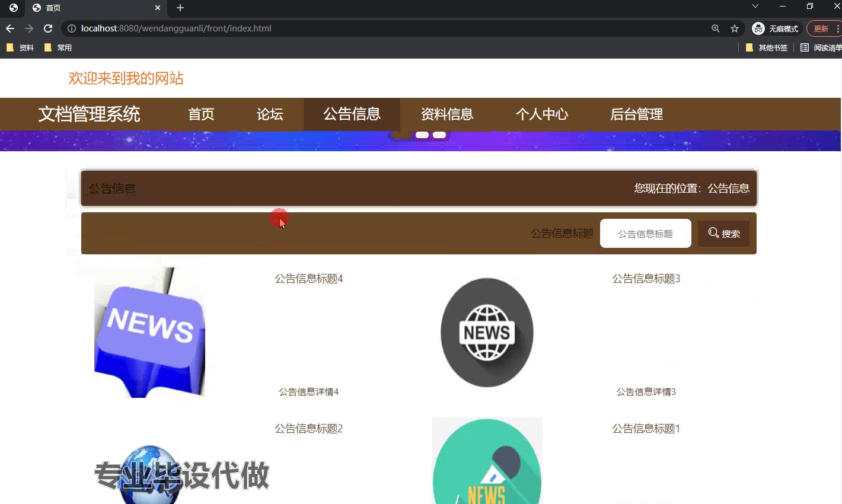Viewport: 842px width, 504px height.
Task: Select third banner carousel indicator
Action: point(439,135)
